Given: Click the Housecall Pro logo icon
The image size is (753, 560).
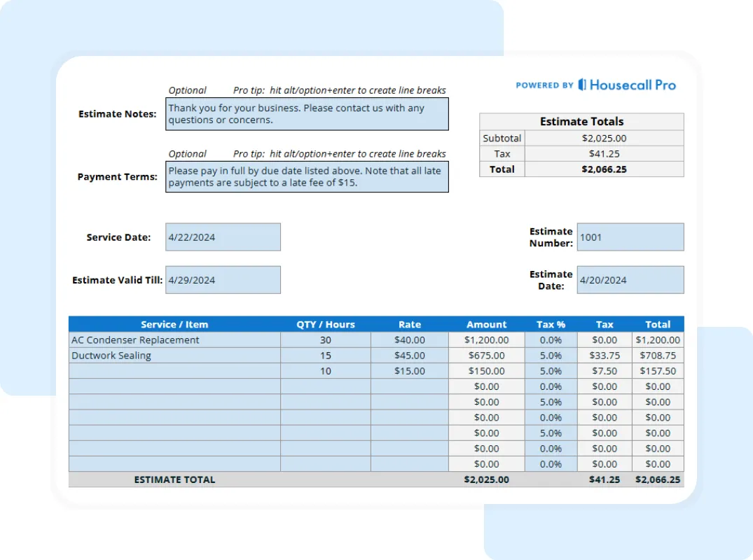Looking at the screenshot, I should (580, 85).
